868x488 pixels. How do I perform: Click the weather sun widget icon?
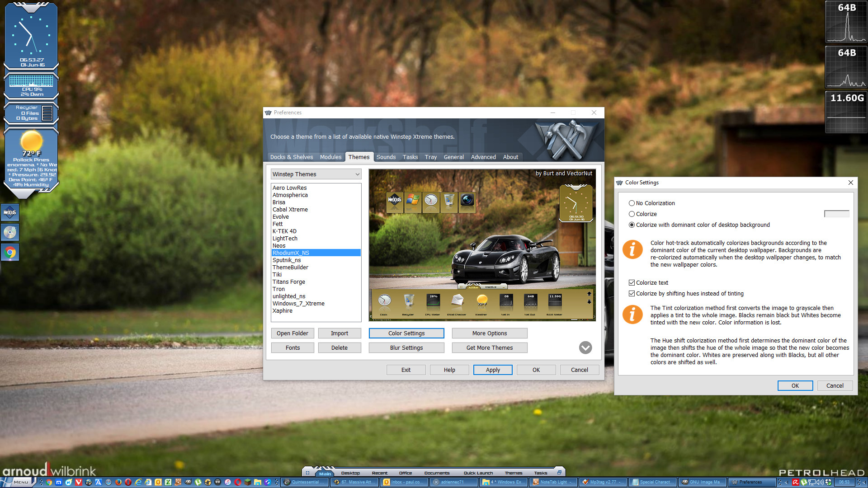point(31,141)
